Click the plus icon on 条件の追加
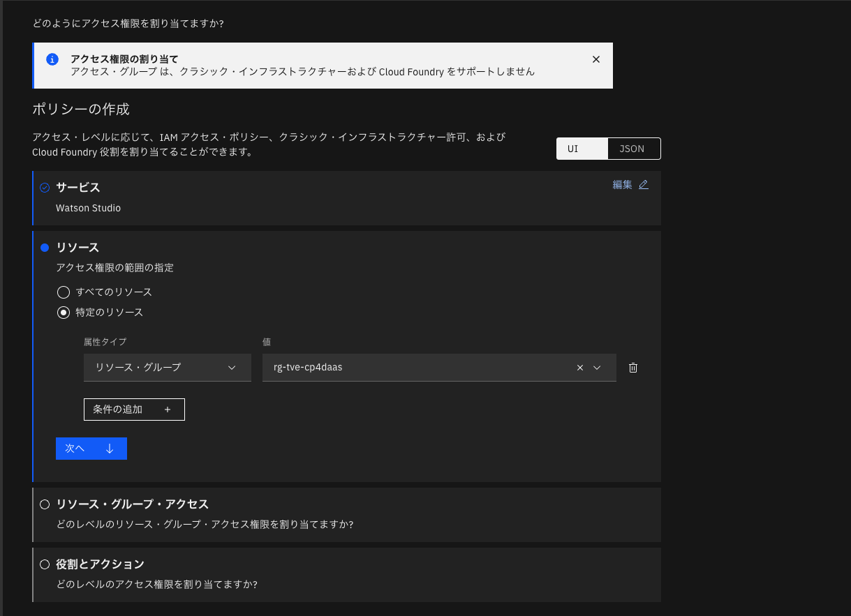This screenshot has width=851, height=616. point(168,410)
